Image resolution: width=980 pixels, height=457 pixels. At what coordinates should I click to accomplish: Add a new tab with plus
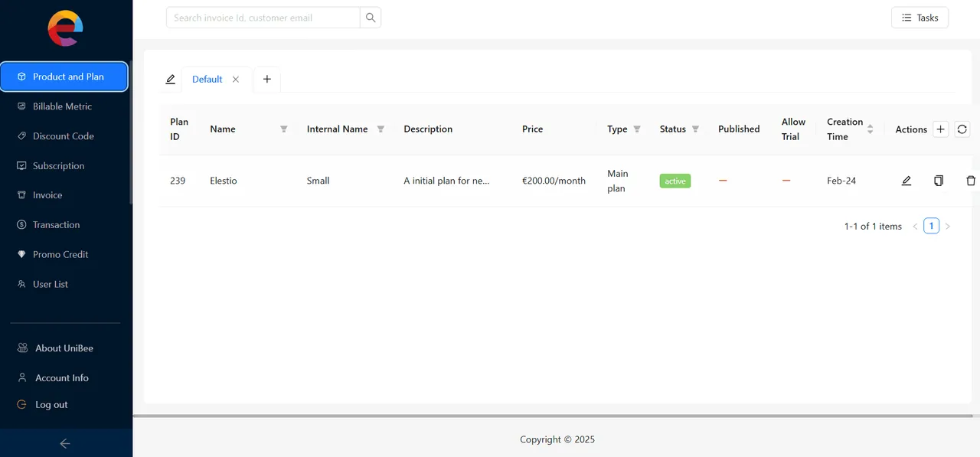point(266,80)
